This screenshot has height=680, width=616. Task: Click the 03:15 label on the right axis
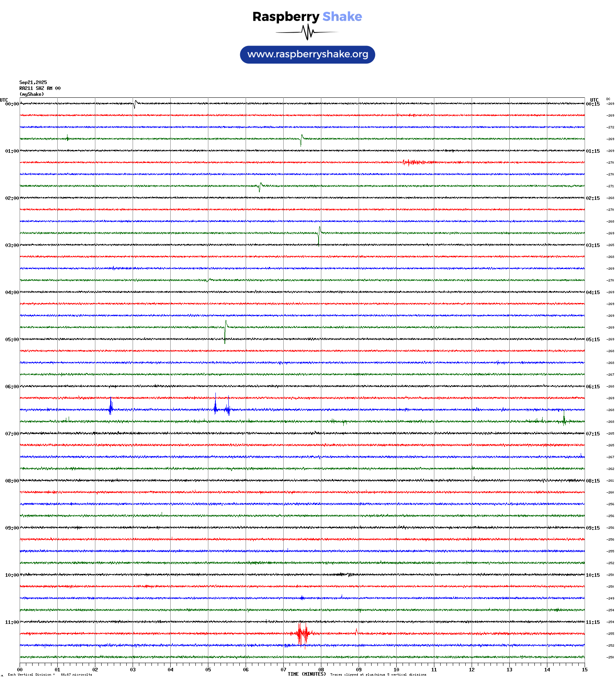[592, 245]
